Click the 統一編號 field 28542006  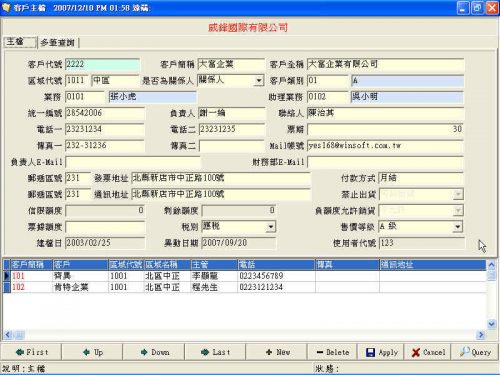105,113
